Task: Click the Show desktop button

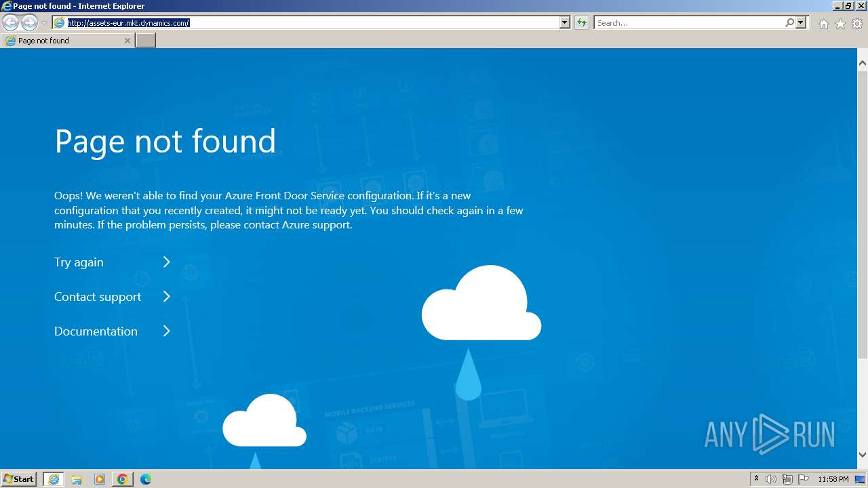Action: [x=860, y=479]
